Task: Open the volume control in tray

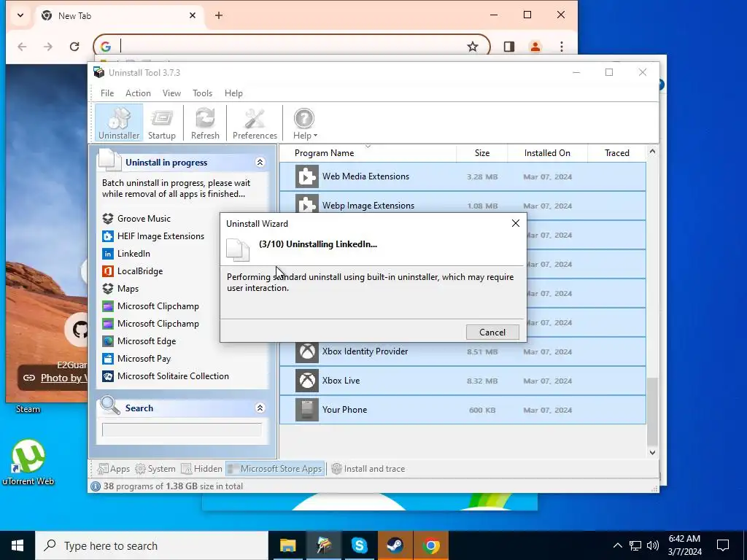Action: click(653, 545)
